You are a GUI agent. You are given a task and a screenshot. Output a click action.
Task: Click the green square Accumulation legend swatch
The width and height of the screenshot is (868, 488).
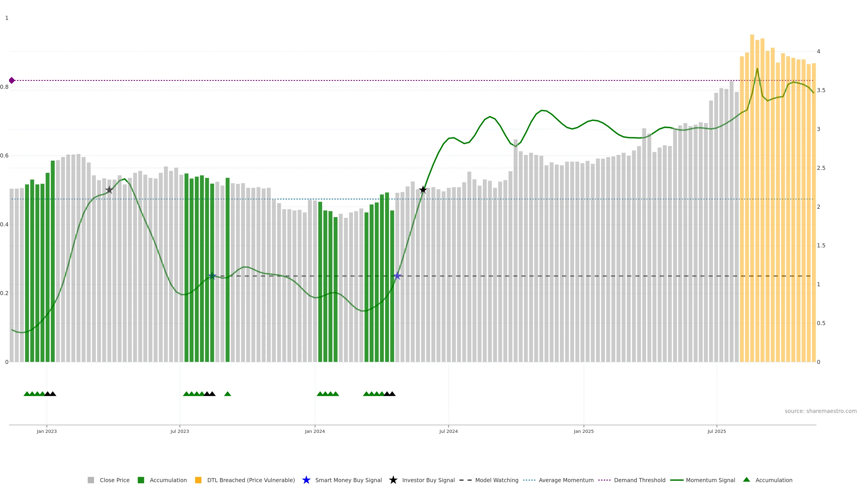pyautogui.click(x=141, y=480)
